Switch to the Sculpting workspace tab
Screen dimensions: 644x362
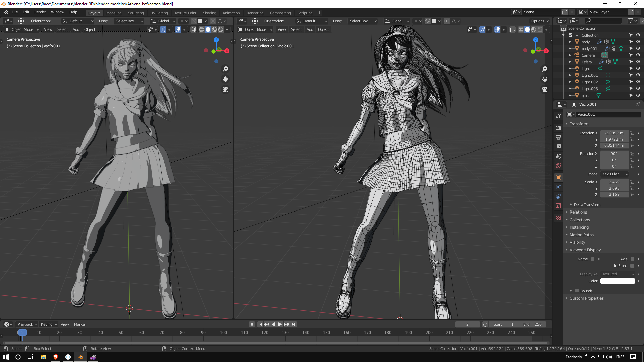(x=136, y=13)
